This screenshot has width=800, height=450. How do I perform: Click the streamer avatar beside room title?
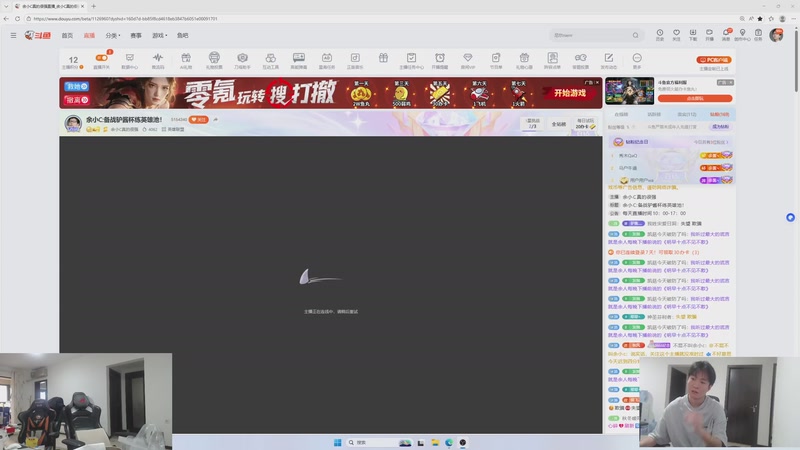pos(73,123)
